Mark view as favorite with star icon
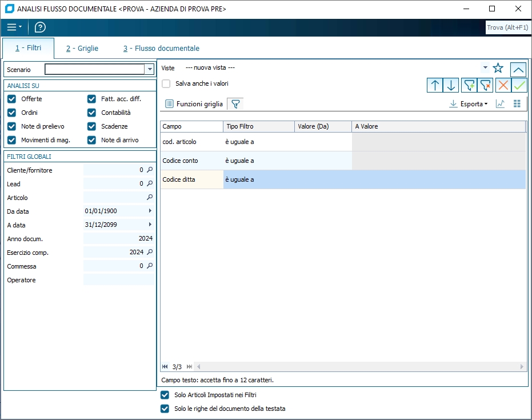 [498, 69]
